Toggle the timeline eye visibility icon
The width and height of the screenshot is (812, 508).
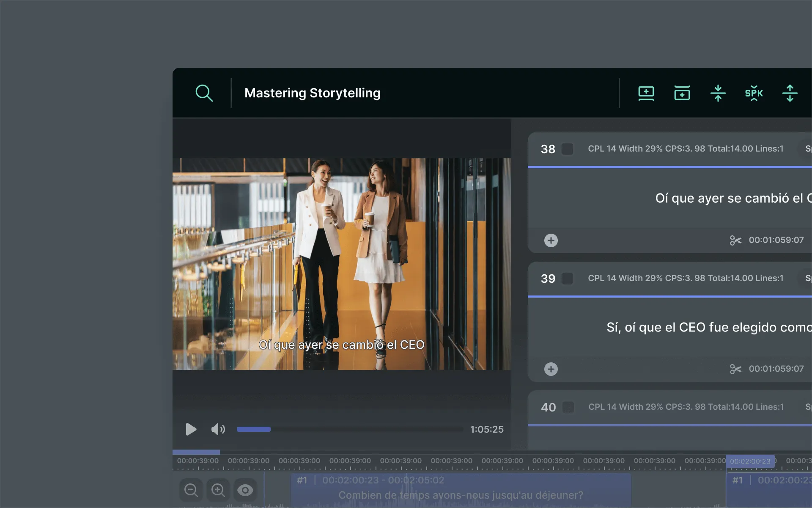245,490
